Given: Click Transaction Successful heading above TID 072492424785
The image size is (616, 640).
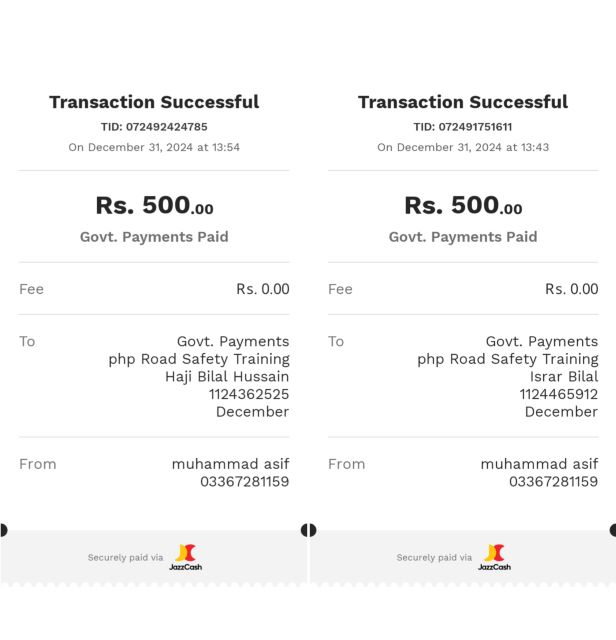Looking at the screenshot, I should [154, 102].
